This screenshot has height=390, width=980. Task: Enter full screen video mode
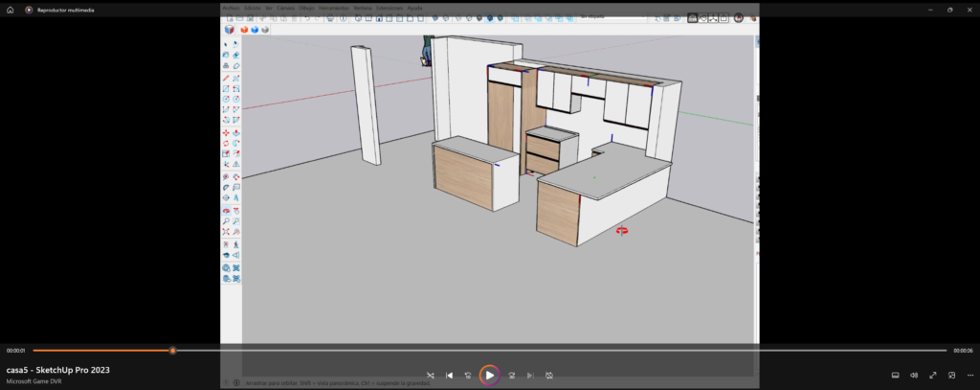coord(933,375)
